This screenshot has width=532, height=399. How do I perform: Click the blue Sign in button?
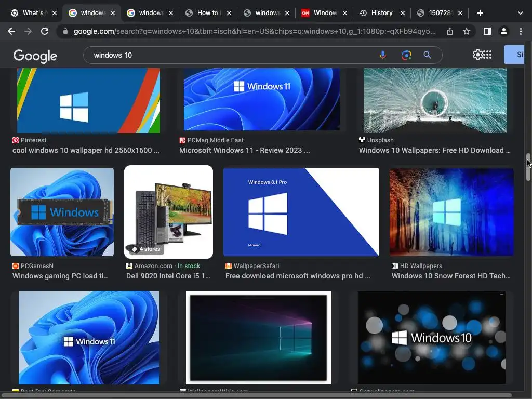click(514, 55)
